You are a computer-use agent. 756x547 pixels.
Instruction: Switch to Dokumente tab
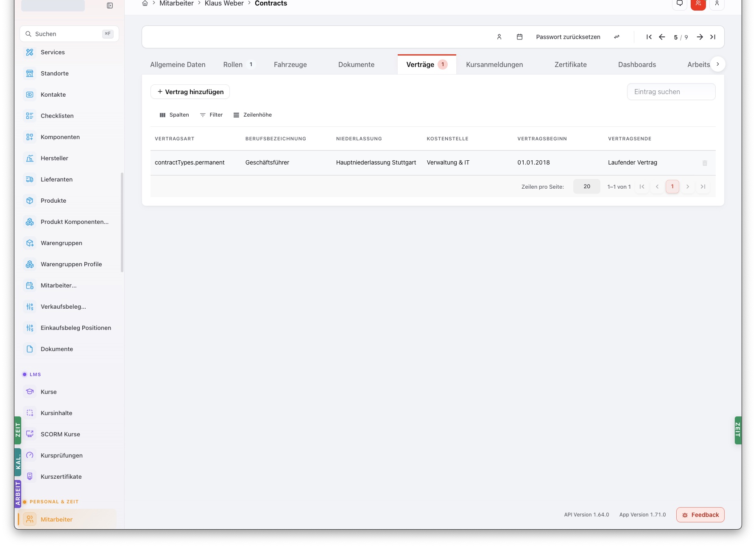pyautogui.click(x=356, y=64)
